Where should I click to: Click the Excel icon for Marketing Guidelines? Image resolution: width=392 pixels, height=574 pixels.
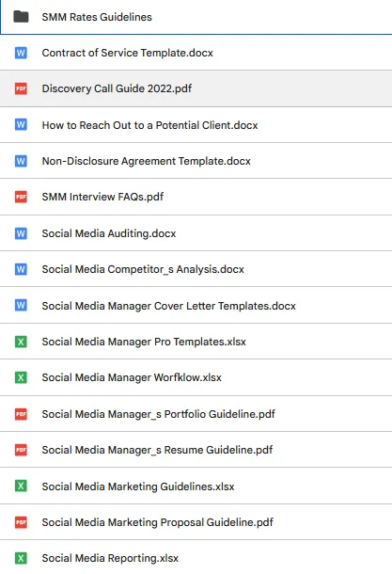tap(21, 486)
